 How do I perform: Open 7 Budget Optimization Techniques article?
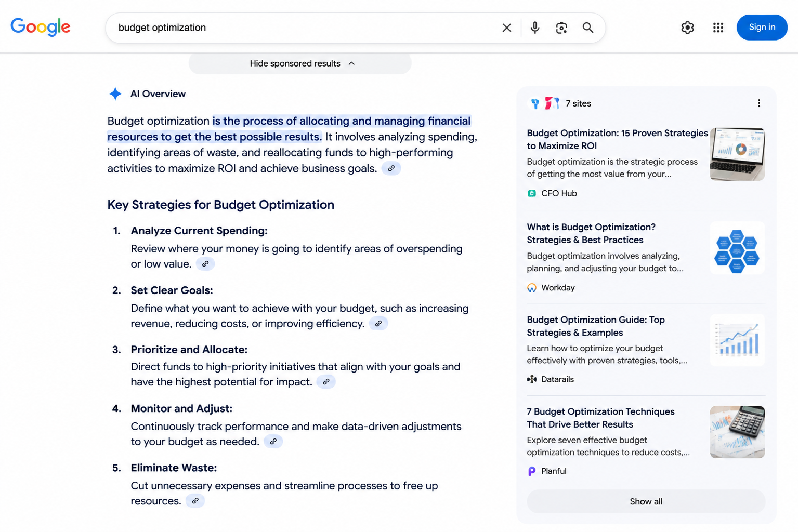click(x=600, y=418)
